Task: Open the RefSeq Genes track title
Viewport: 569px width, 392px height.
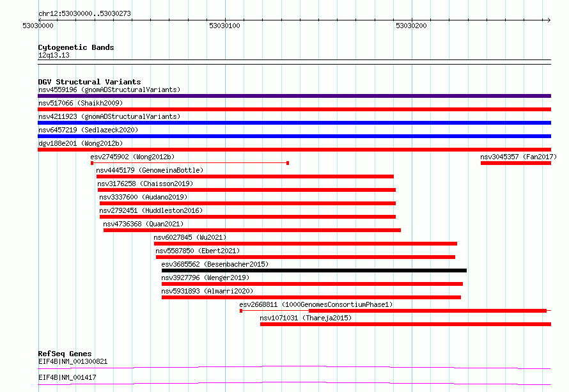Action: pos(65,354)
